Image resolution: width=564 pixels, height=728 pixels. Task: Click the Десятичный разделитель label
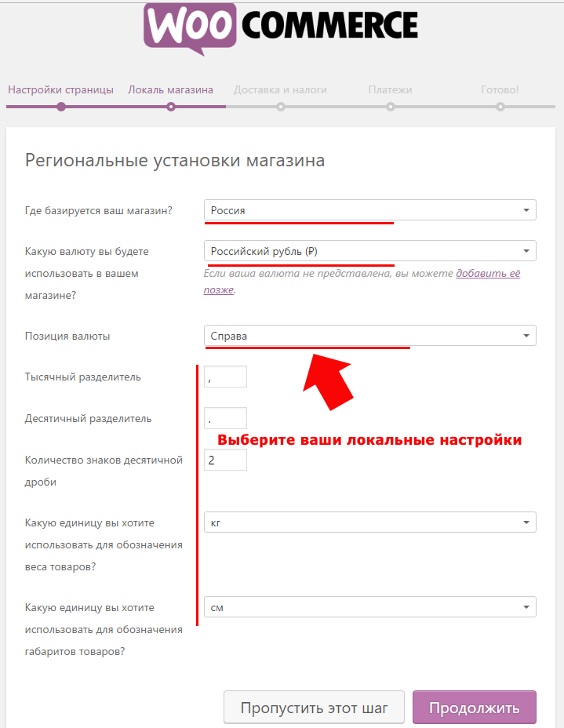point(88,419)
